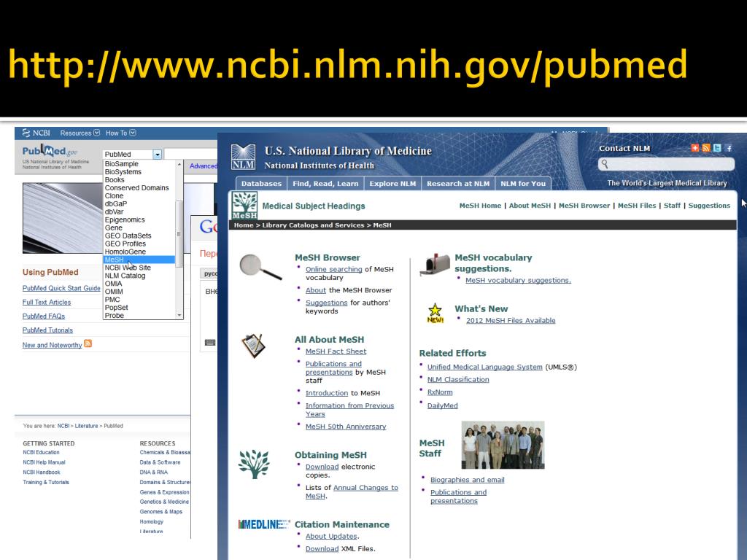Select PMC in the database list
This screenshot has height=560, width=747.
pyautogui.click(x=139, y=300)
